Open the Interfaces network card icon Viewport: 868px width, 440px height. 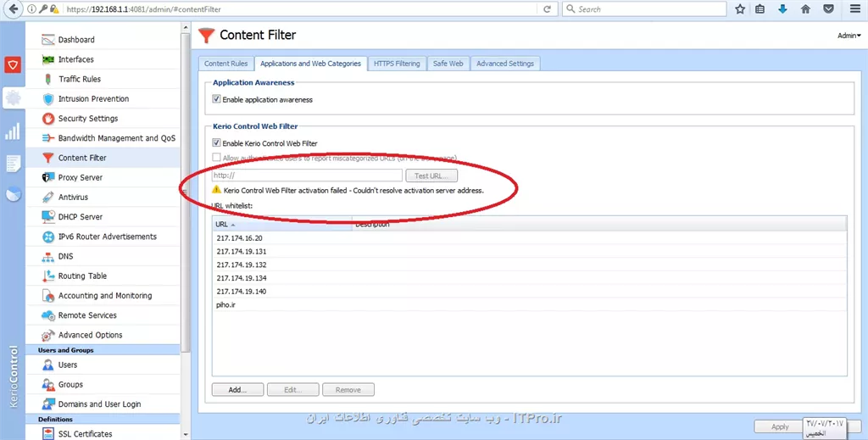(48, 59)
